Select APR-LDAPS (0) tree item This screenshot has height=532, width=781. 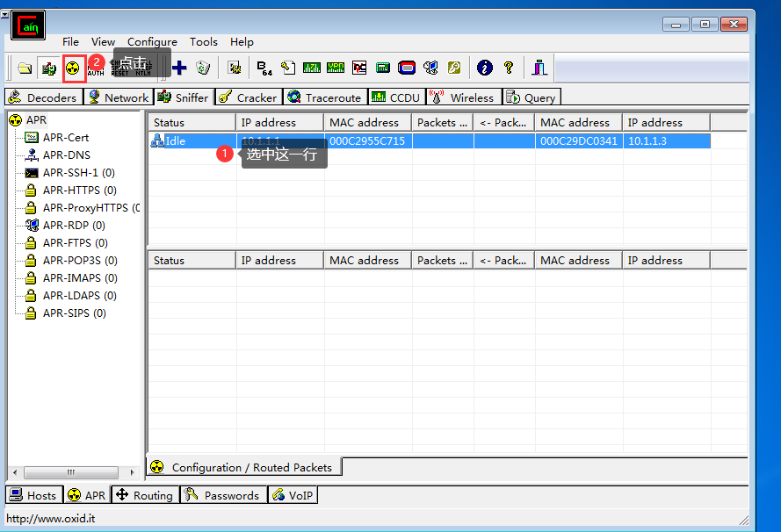(x=80, y=296)
